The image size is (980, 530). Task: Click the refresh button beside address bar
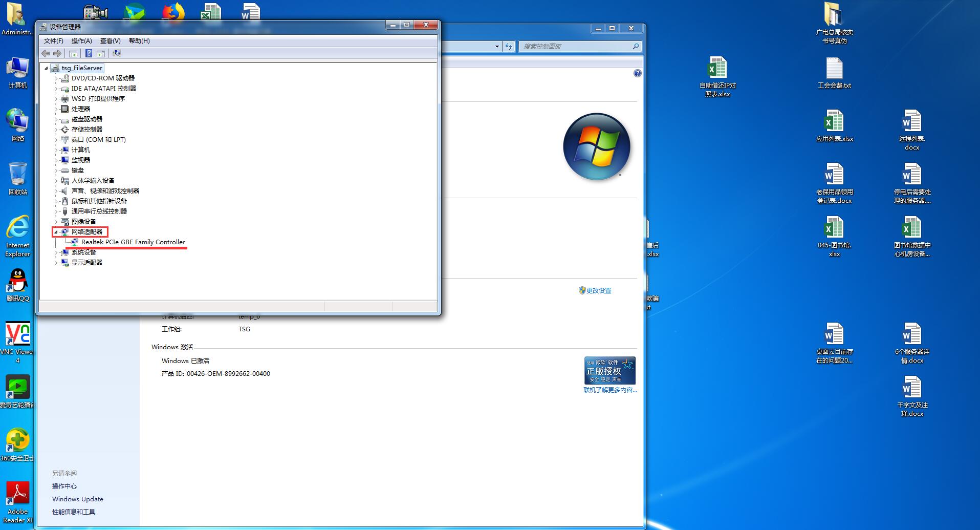click(x=508, y=47)
